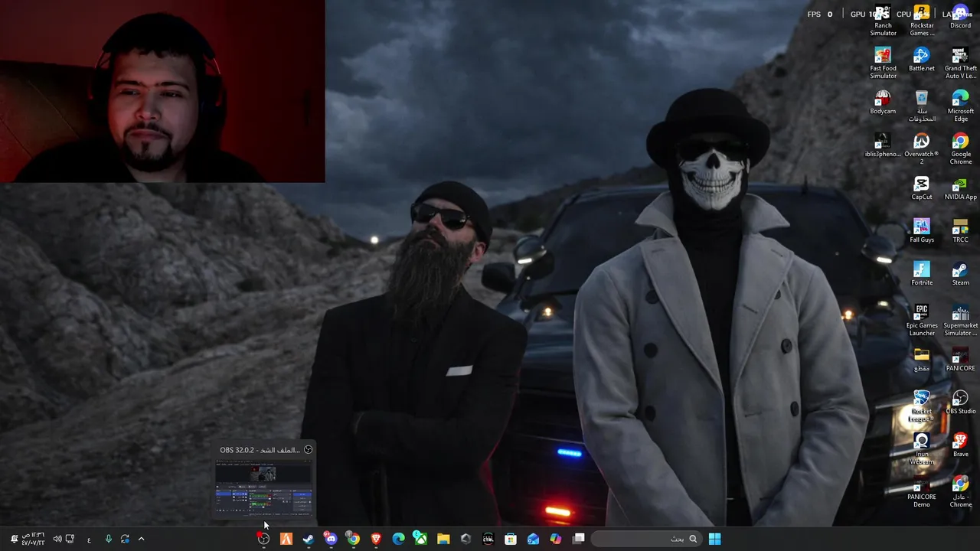Select the Recycle Bin desktop icon
The width and height of the screenshot is (980, 551).
(x=922, y=106)
